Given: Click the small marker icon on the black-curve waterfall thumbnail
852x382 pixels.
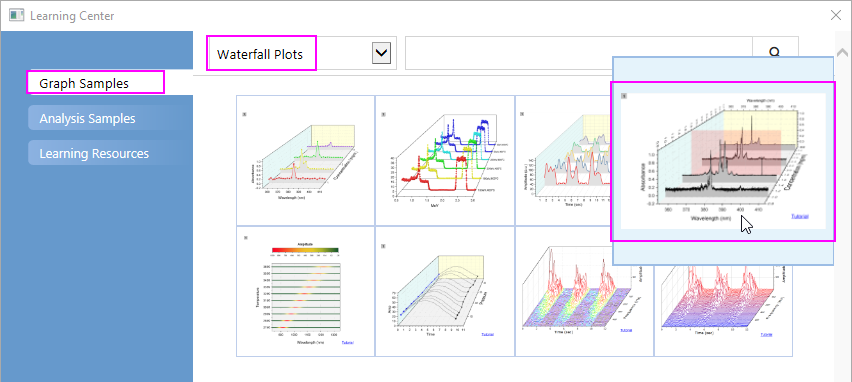Looking at the screenshot, I should (x=384, y=246).
